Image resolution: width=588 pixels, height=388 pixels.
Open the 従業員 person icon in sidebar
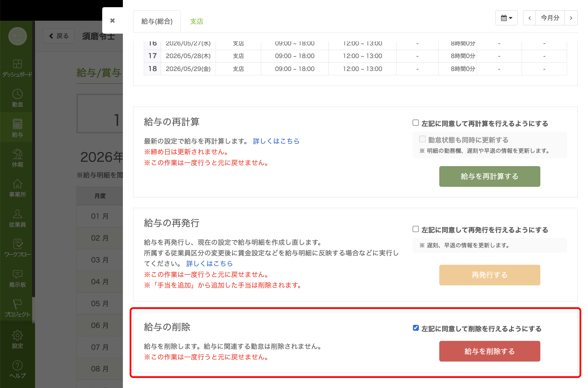(18, 218)
